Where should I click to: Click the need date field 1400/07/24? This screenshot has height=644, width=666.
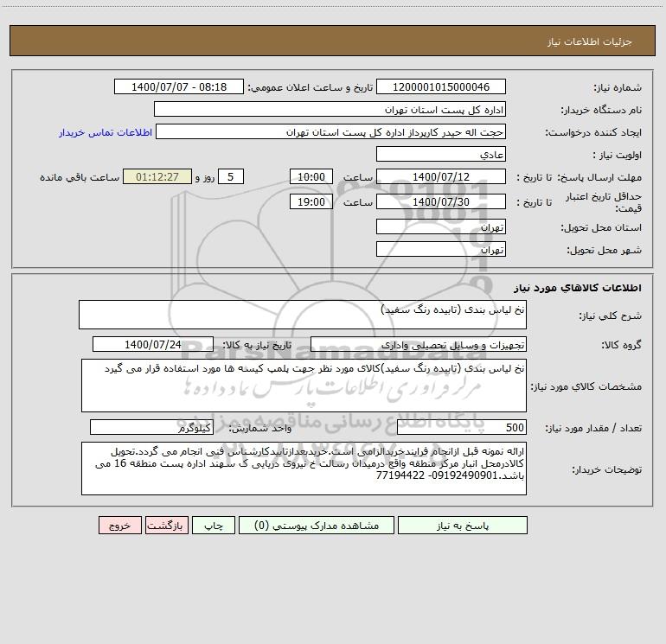tap(153, 344)
